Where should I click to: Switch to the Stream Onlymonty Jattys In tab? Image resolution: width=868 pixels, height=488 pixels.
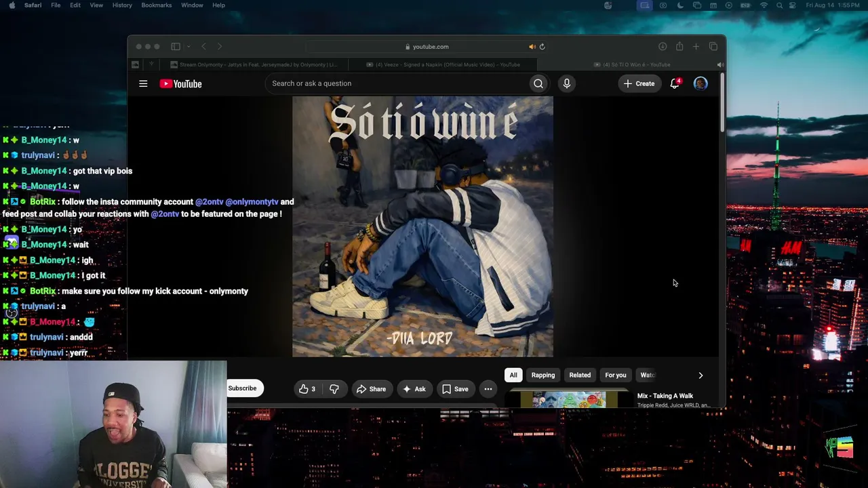click(x=255, y=65)
